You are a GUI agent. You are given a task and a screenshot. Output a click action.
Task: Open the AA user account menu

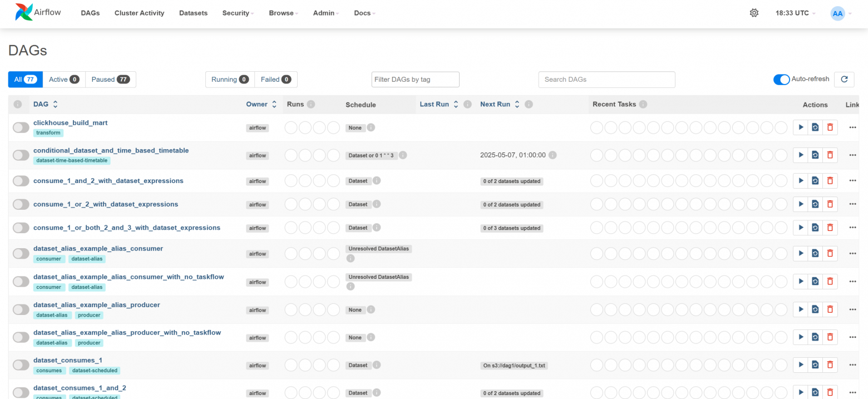tap(841, 13)
